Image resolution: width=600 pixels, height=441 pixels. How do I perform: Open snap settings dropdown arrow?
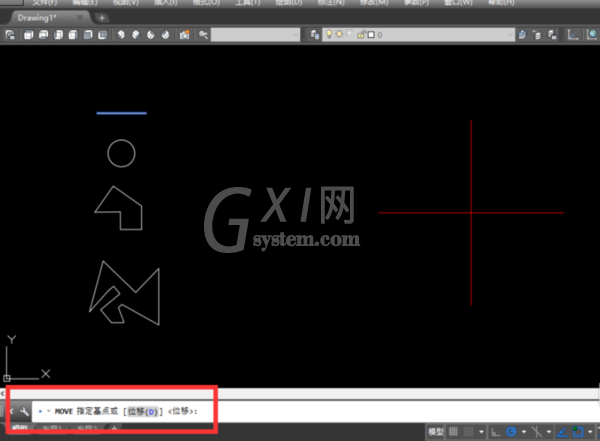click(481, 432)
